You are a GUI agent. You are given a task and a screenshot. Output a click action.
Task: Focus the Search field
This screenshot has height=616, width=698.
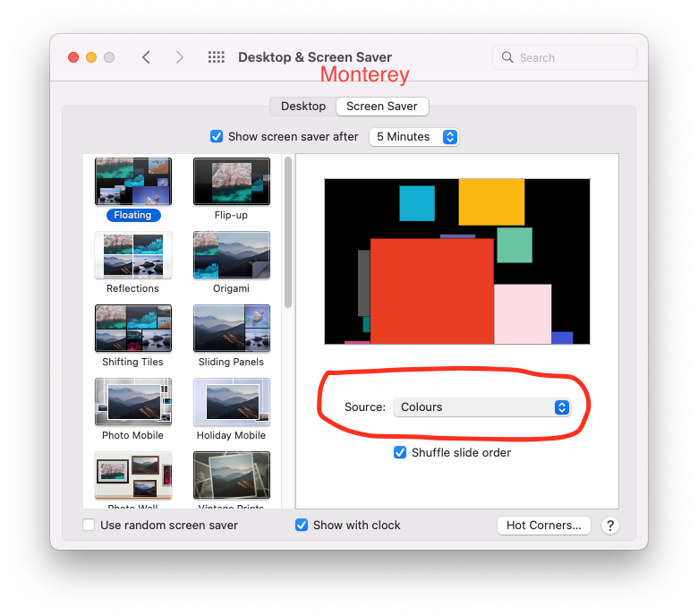coord(565,57)
